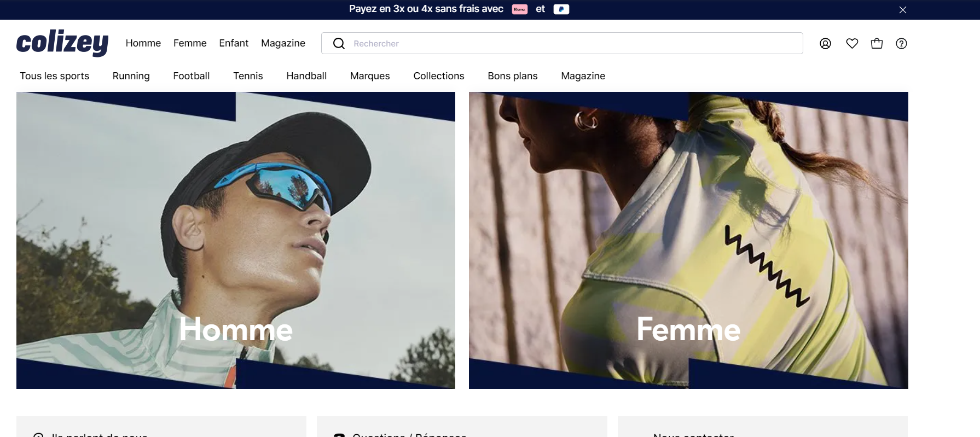This screenshot has height=437, width=980.
Task: Select Homme in the top navigation
Action: coord(143,43)
